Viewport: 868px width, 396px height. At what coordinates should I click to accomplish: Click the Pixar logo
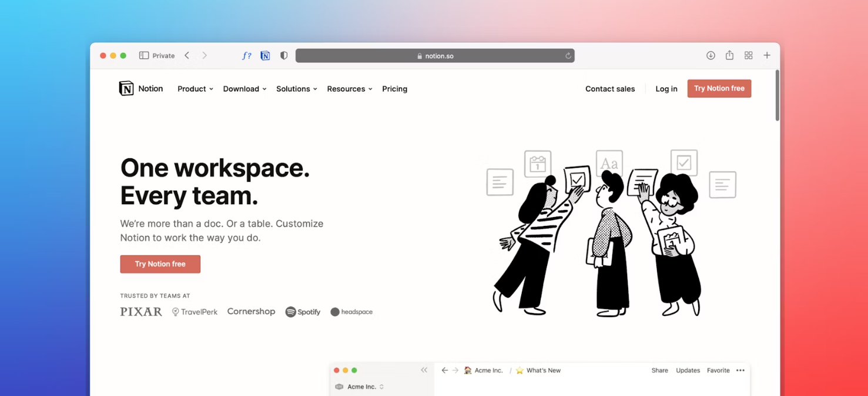pyautogui.click(x=141, y=312)
